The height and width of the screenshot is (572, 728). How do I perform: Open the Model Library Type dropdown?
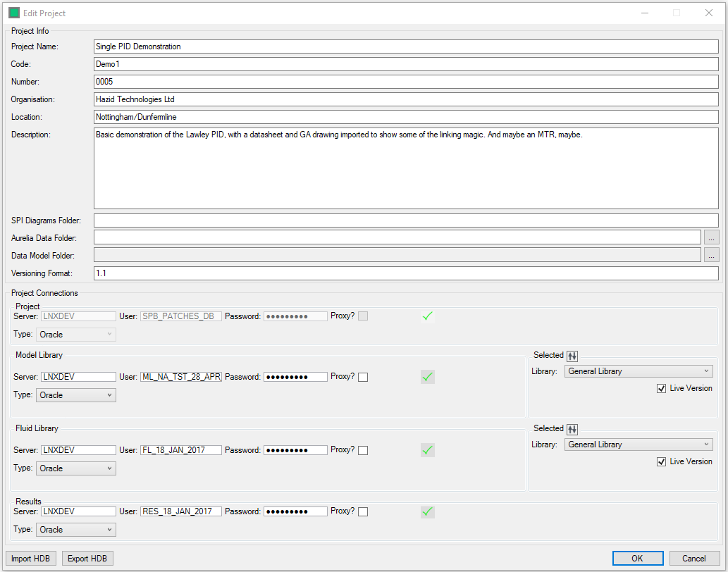(75, 395)
